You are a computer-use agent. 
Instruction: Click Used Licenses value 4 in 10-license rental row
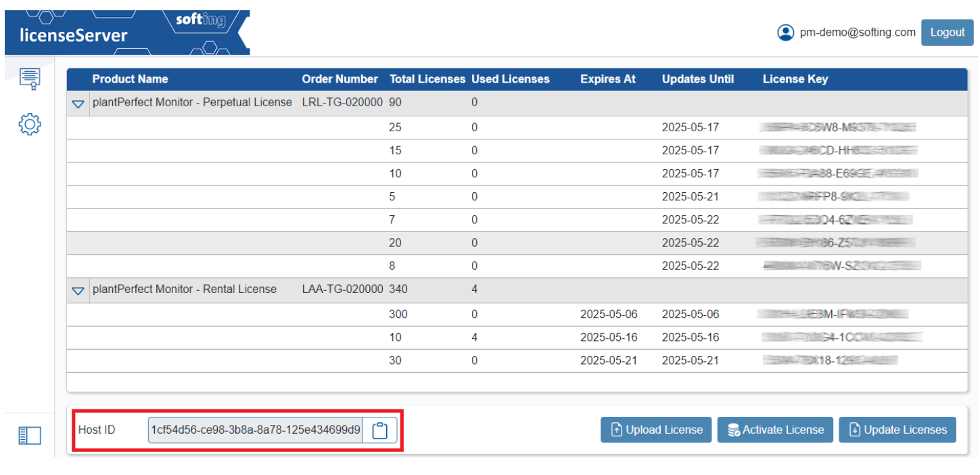point(474,337)
